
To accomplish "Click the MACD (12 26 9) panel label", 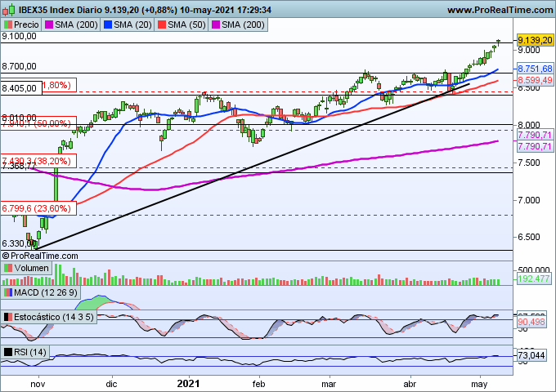I will click(x=46, y=293).
